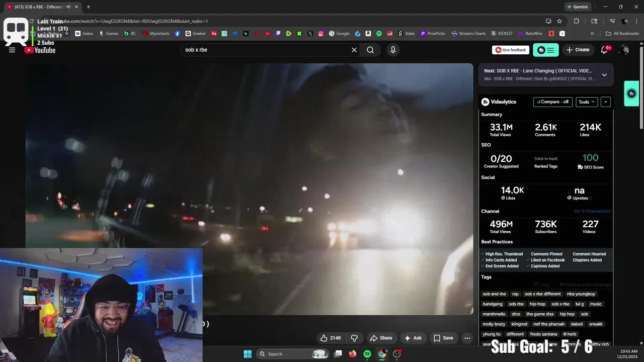Viewport: 644px width, 362px height.
Task: Open the All Bookmarks folder
Action: pyautogui.click(x=622, y=33)
